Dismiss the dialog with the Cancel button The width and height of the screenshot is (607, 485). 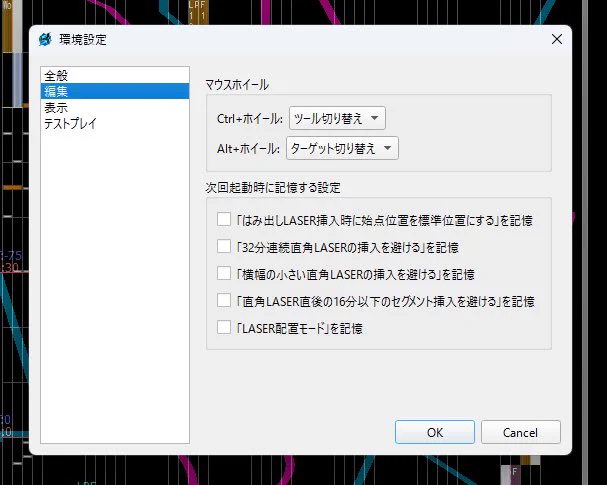coord(521,432)
